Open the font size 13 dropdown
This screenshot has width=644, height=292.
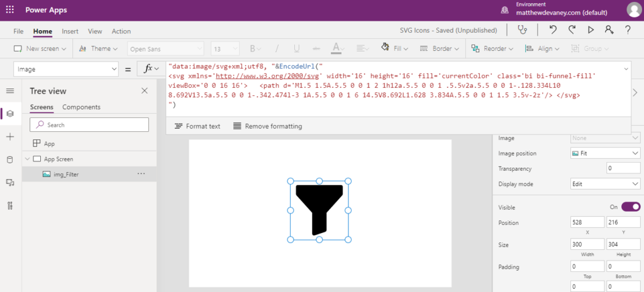tap(225, 49)
